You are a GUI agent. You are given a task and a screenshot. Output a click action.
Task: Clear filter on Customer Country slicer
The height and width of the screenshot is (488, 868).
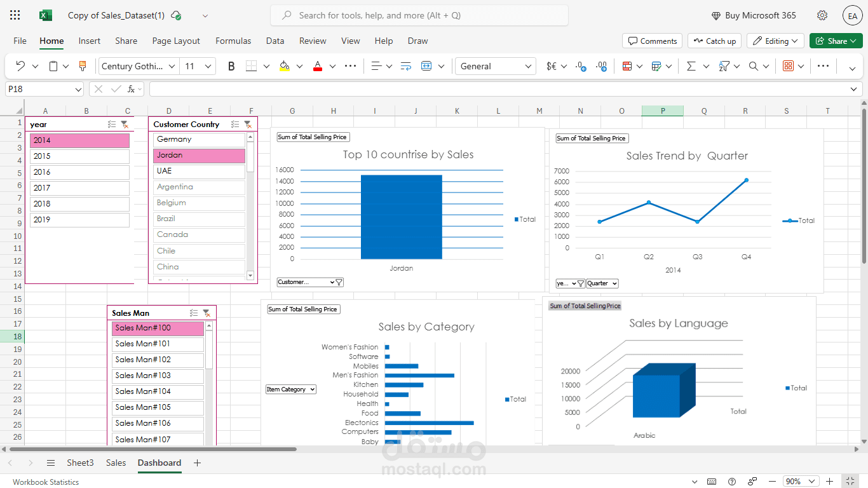(x=248, y=125)
